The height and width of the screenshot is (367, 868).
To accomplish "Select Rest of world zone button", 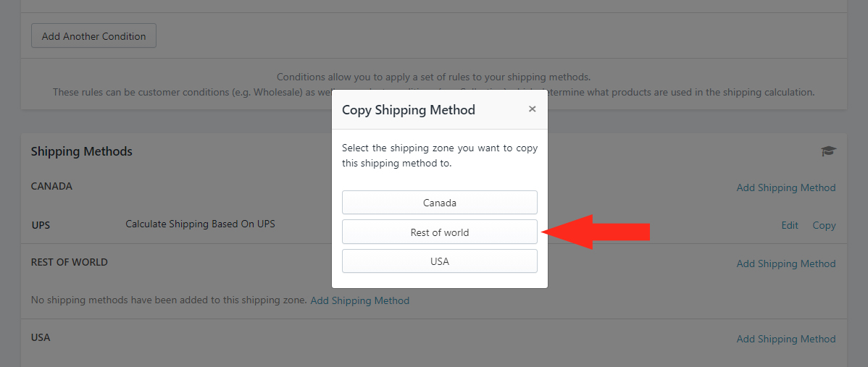I will pyautogui.click(x=439, y=232).
